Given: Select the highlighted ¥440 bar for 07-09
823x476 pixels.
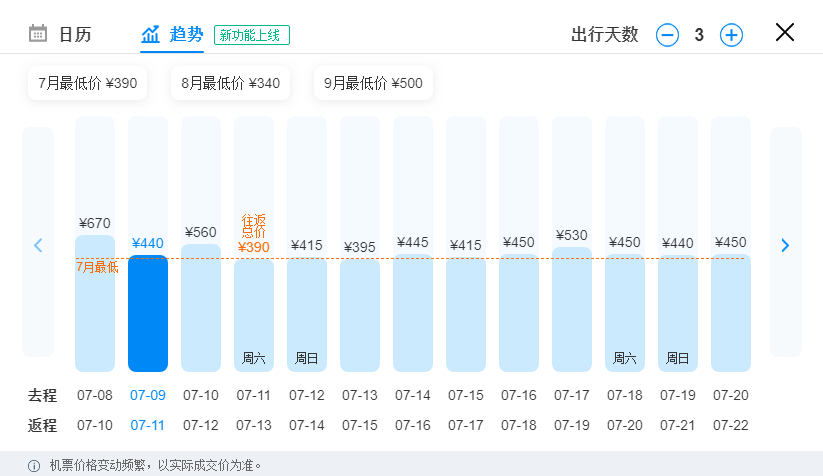Looking at the screenshot, I should (148, 313).
